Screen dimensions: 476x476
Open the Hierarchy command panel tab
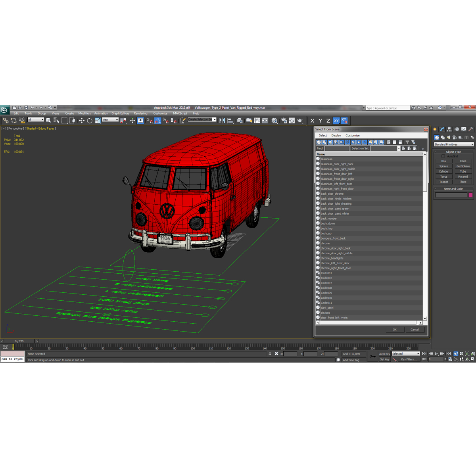(x=449, y=129)
